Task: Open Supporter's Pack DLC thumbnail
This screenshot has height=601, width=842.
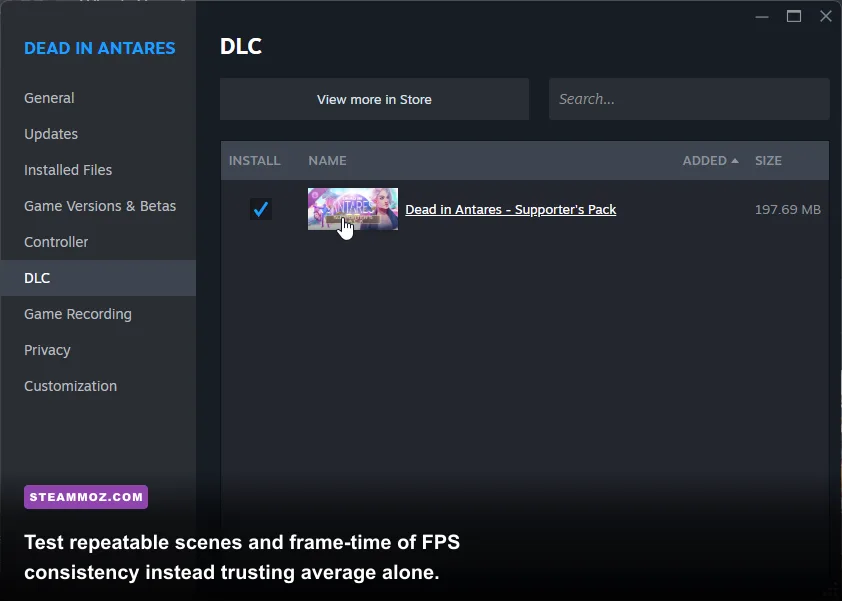Action: [x=353, y=209]
